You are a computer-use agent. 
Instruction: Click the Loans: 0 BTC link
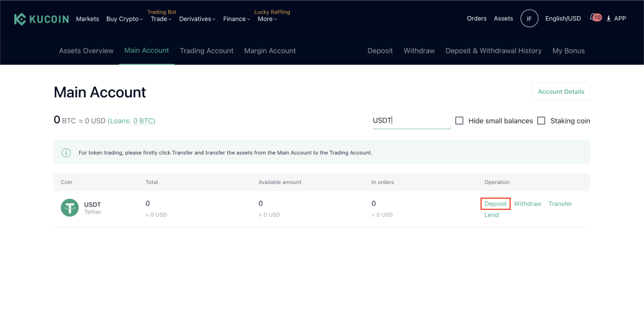(x=131, y=121)
